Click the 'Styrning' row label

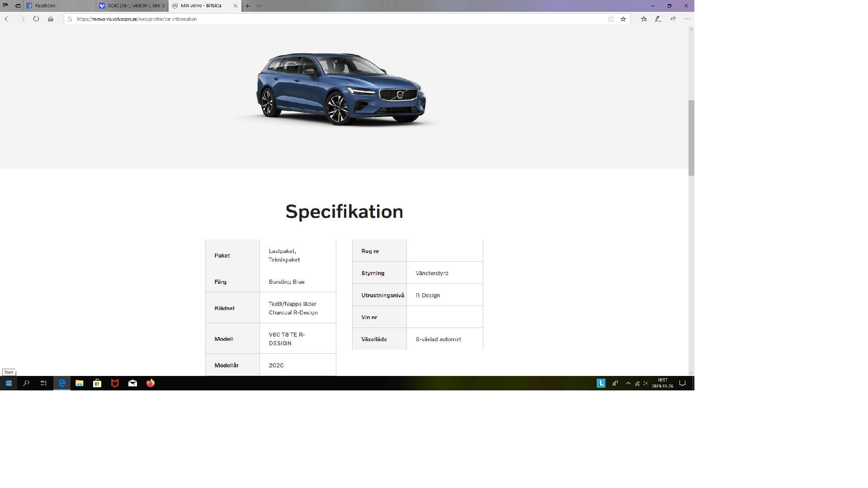coord(373,273)
